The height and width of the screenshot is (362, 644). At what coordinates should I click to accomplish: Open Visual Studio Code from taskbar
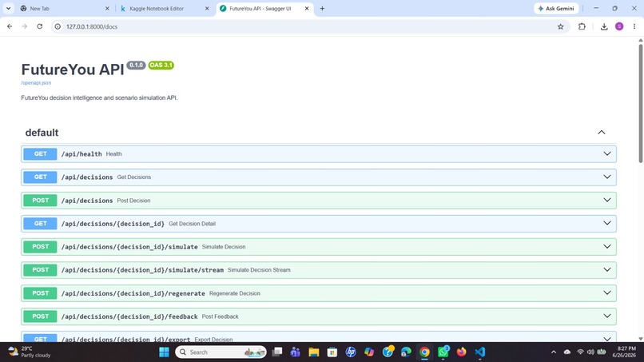[x=479, y=352]
